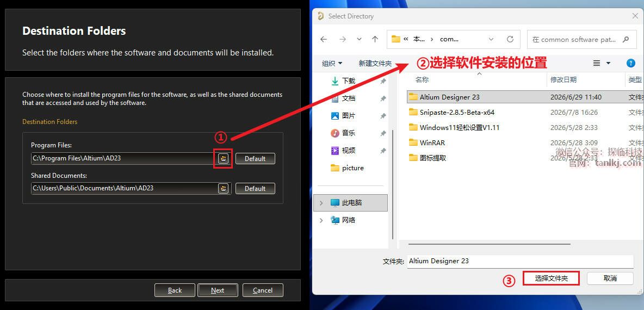This screenshot has width=644, height=310.
Task: Click the search magnifier icon
Action: coord(626,39)
